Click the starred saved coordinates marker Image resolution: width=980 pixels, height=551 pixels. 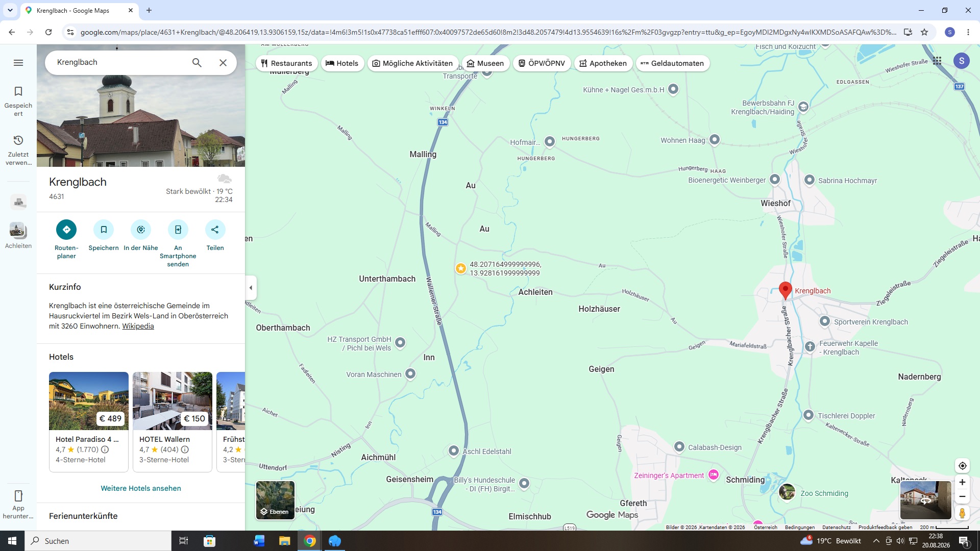click(460, 268)
